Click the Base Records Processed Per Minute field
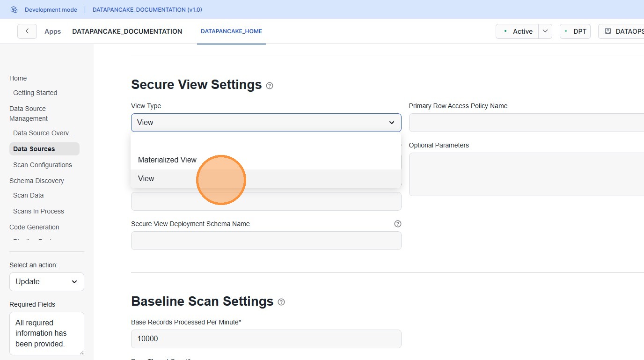This screenshot has height=360, width=644. (x=266, y=339)
